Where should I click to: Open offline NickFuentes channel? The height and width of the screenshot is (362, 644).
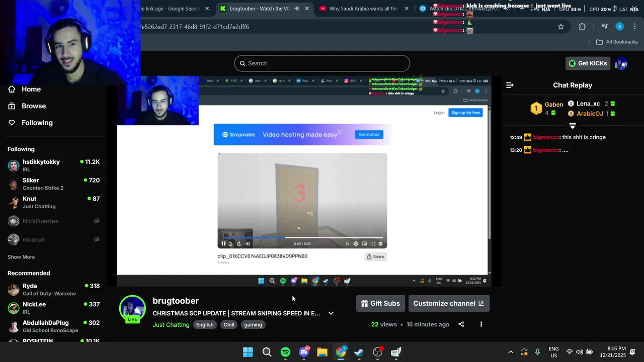click(53, 221)
